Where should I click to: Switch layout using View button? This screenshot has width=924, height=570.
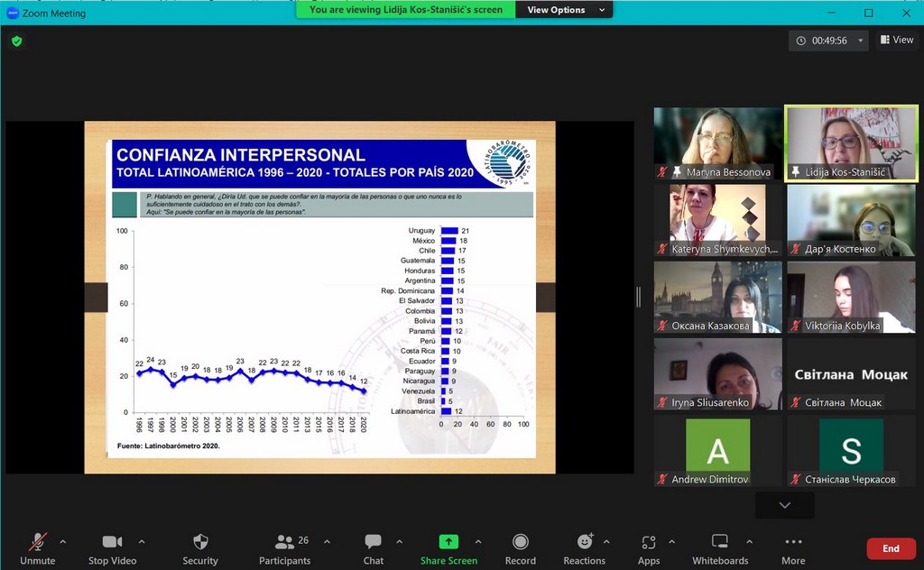tap(897, 40)
